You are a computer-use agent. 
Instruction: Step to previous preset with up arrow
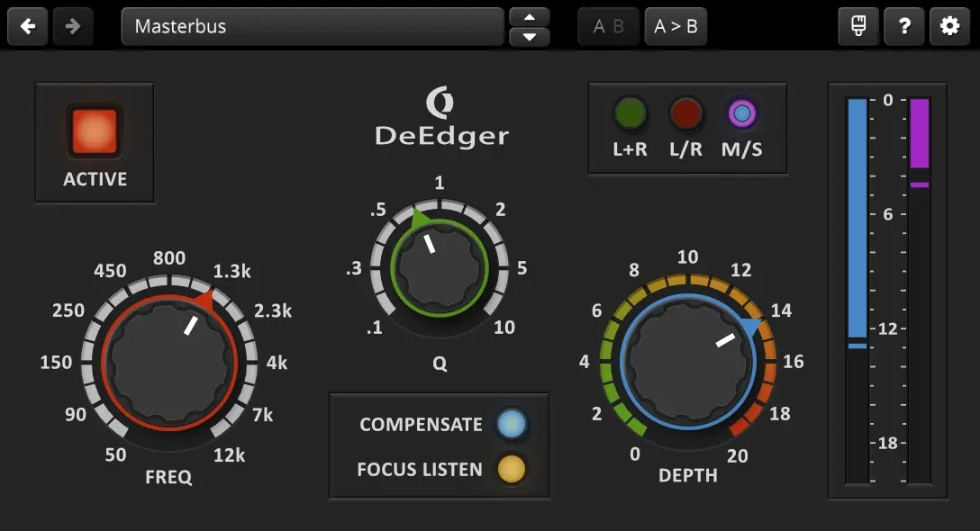pos(530,17)
